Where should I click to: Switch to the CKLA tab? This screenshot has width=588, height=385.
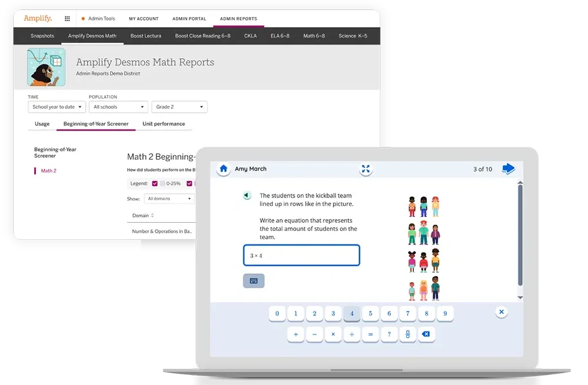[x=250, y=36]
